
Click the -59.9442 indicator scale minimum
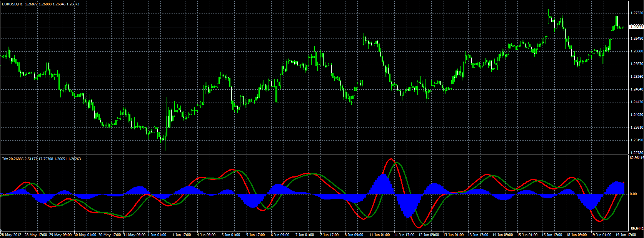click(x=636, y=228)
